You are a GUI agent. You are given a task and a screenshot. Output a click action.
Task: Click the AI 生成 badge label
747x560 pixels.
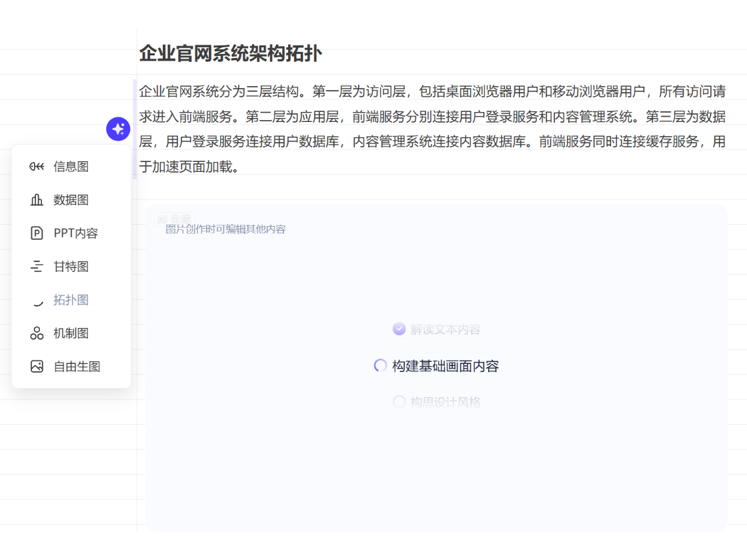click(174, 219)
